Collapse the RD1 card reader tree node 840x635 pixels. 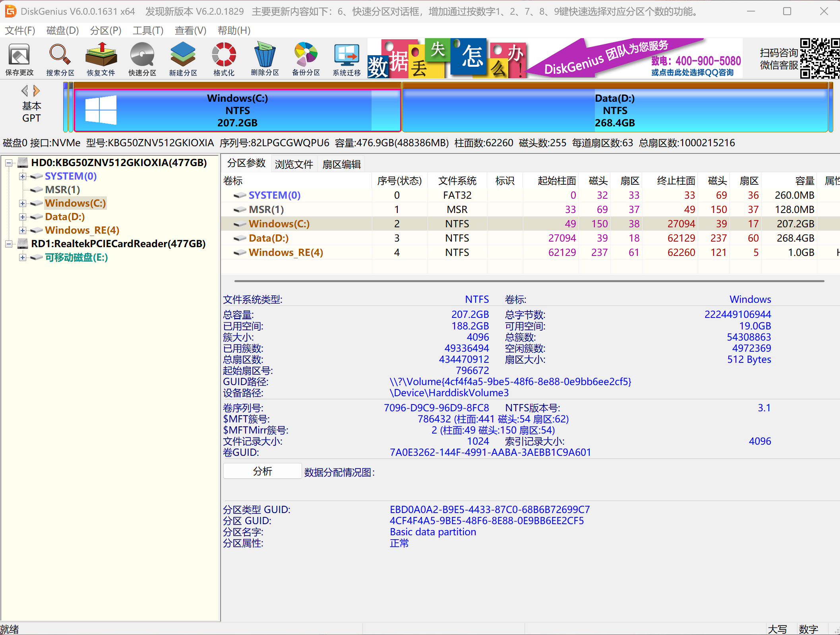click(x=9, y=244)
